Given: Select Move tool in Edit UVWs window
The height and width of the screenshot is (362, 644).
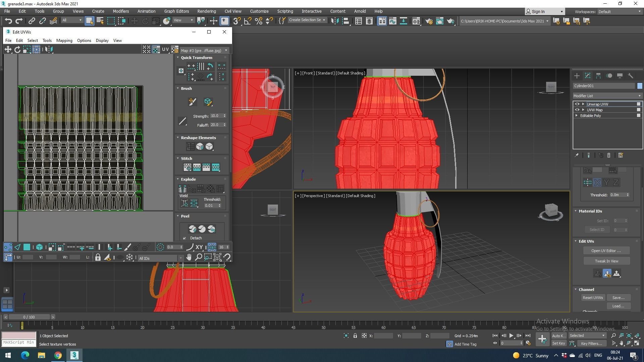Looking at the screenshot, I should [x=8, y=50].
